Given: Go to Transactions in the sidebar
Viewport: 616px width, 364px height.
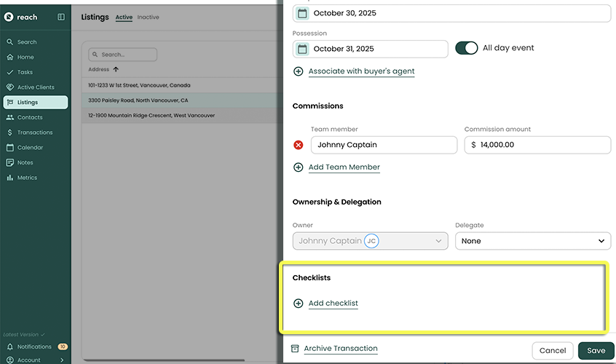Looking at the screenshot, I should [x=35, y=132].
